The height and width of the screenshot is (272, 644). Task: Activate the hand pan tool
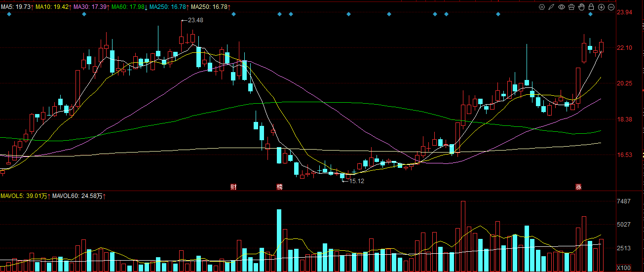tap(581, 7)
